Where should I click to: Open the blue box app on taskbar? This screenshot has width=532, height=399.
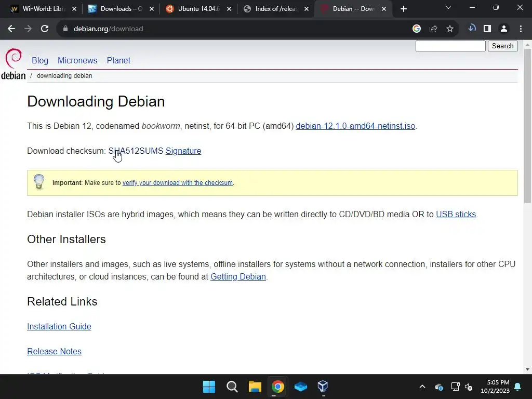[301, 387]
